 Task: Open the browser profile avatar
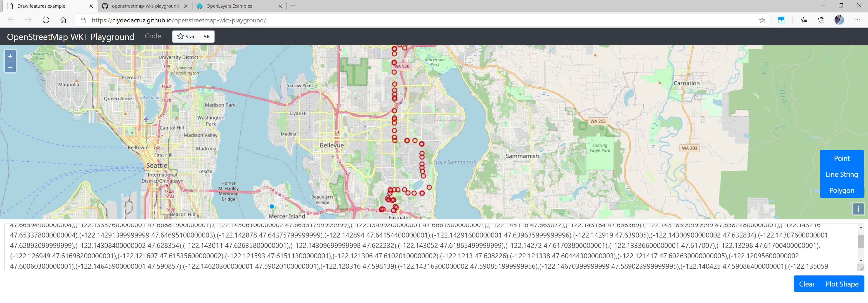[x=839, y=20]
